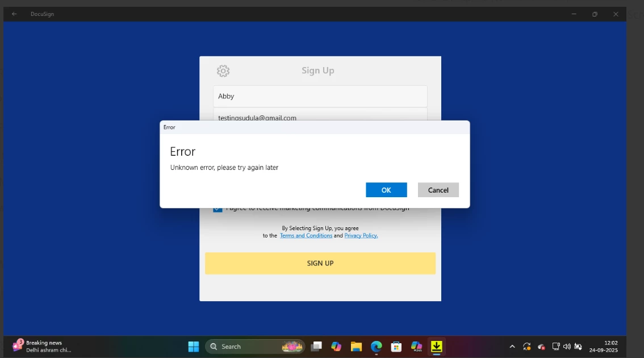The width and height of the screenshot is (644, 358).
Task: Open the settings gear on Sign Up form
Action: (223, 70)
